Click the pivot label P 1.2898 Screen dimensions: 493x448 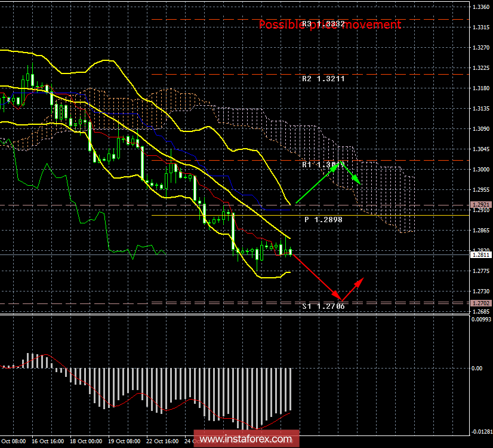pyautogui.click(x=323, y=220)
